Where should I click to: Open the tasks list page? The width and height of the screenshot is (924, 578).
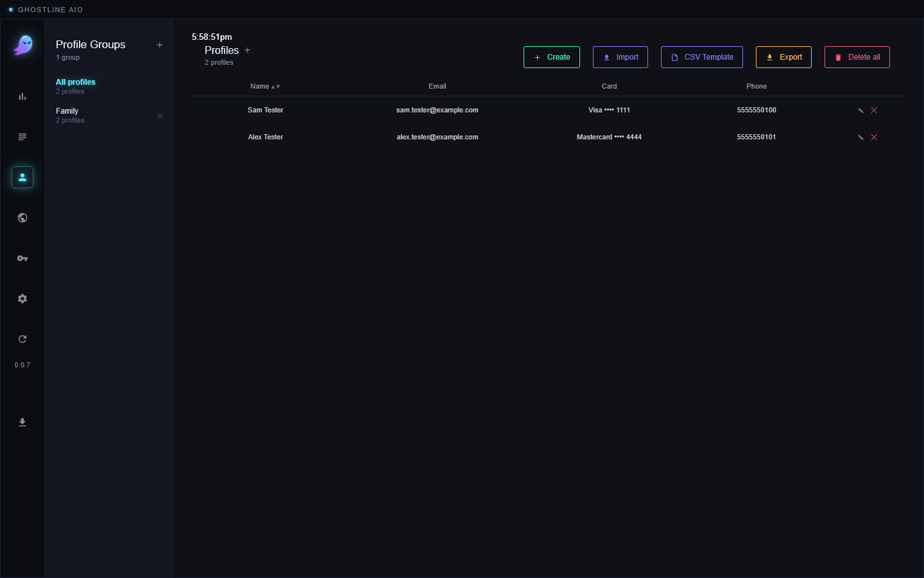coord(22,137)
